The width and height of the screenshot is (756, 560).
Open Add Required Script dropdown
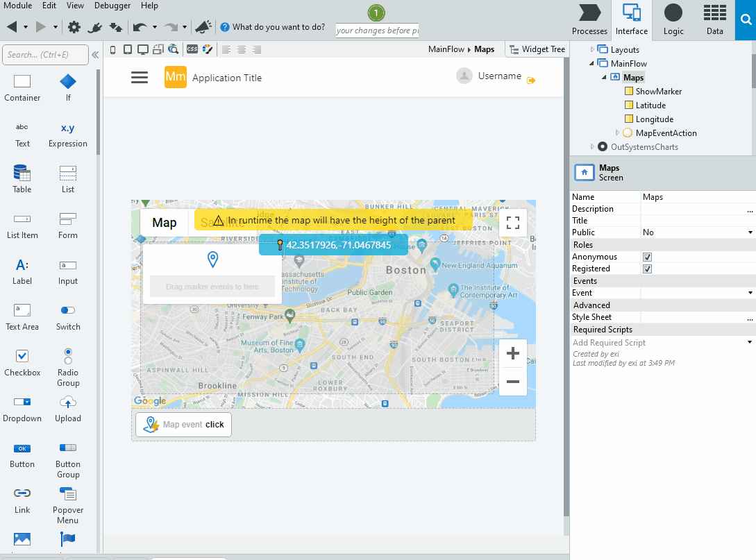pos(750,342)
